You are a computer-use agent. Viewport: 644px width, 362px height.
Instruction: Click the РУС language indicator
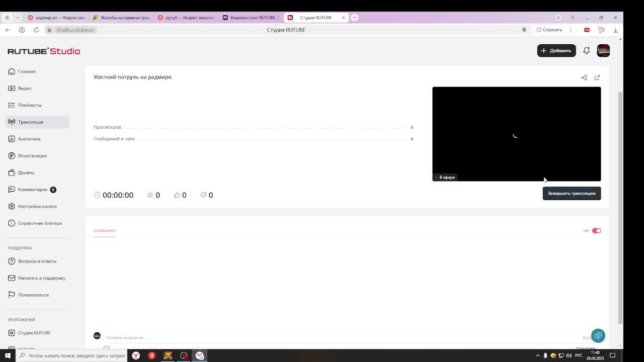coord(579,356)
